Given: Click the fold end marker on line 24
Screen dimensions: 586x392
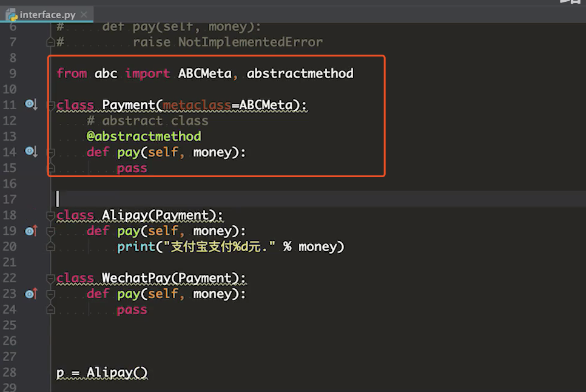Looking at the screenshot, I should point(50,309).
